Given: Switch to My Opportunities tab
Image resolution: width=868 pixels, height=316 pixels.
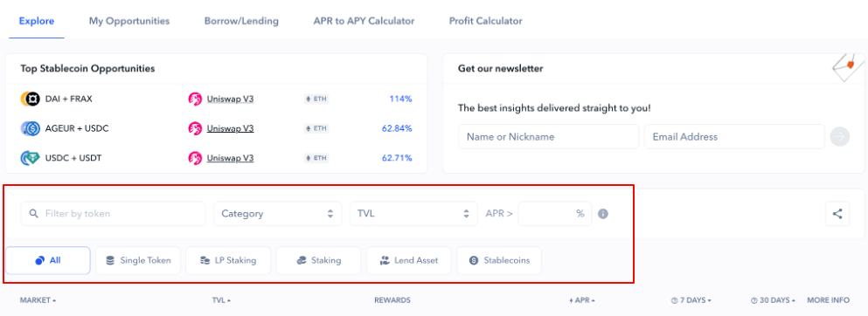Looking at the screenshot, I should pos(129,21).
